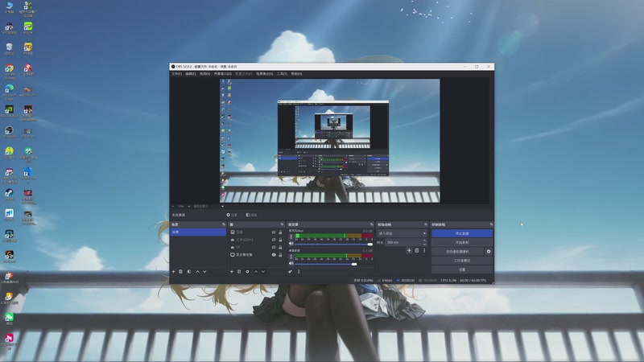Open the 视图(V) menu
Viewport: 644px width, 362px height.
tap(205, 74)
